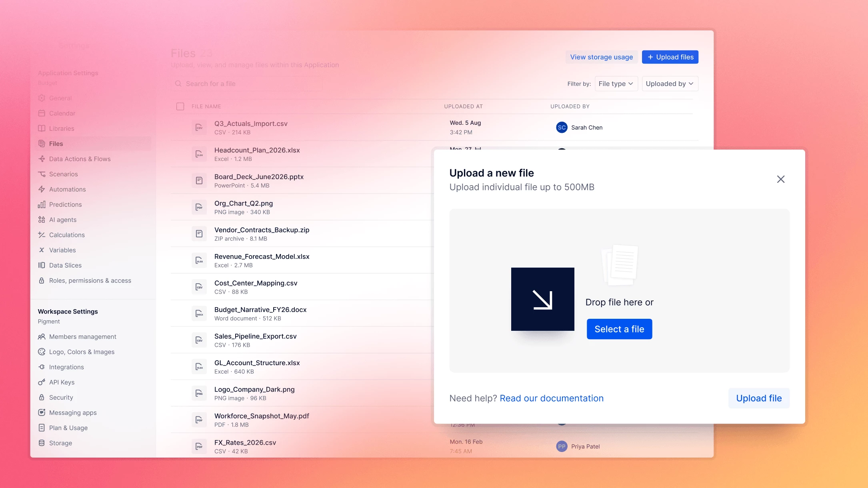The image size is (868, 488).
Task: Toggle the select-all files checkbox
Action: (180, 106)
